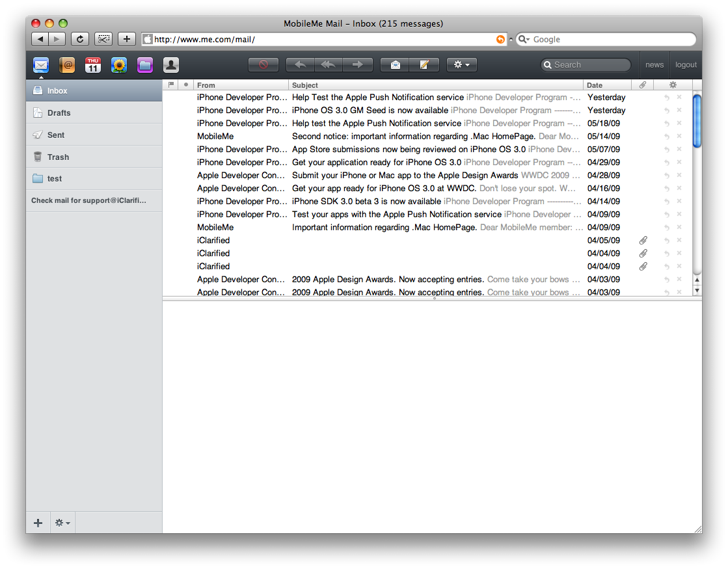Open the Account person silhouette icon
728x569 pixels.
tap(171, 65)
